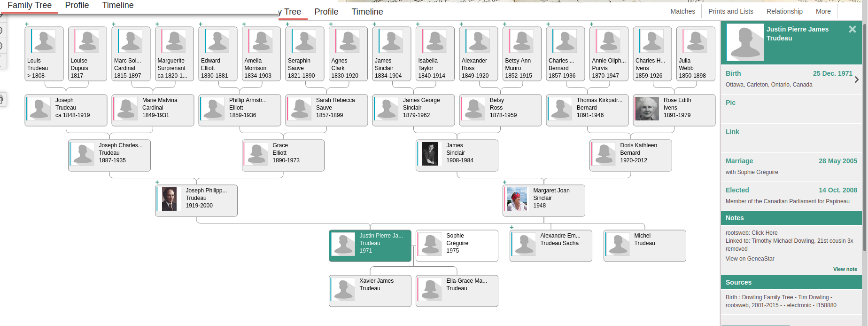Viewport: 868px width, 326px height.
Task: Click plus icon above Betsy Ann Munro
Action: [504, 24]
